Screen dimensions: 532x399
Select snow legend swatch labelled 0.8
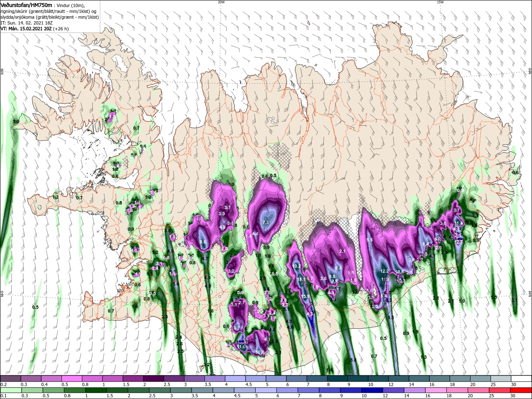[92, 379]
